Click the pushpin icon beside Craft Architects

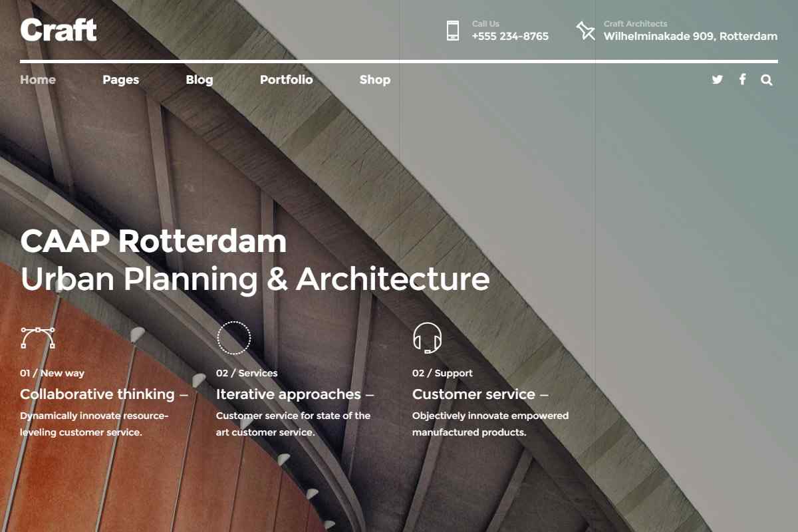(585, 31)
